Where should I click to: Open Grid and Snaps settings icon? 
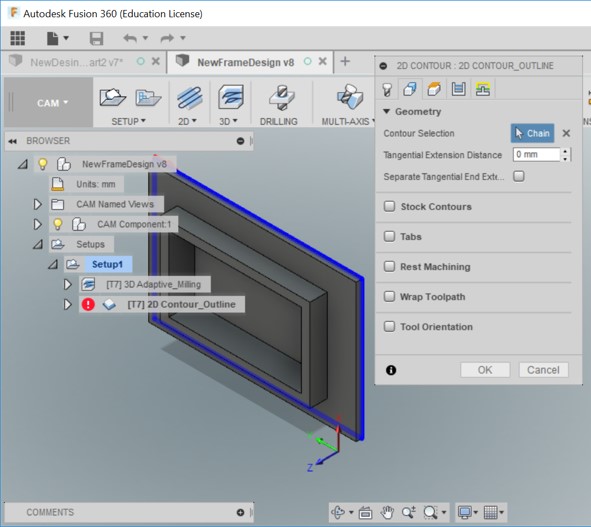pos(490,512)
